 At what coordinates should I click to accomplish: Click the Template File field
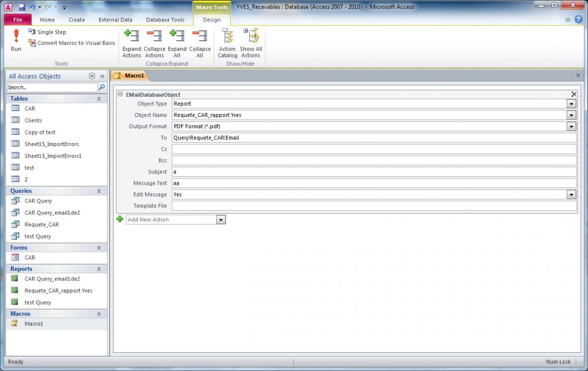(374, 206)
